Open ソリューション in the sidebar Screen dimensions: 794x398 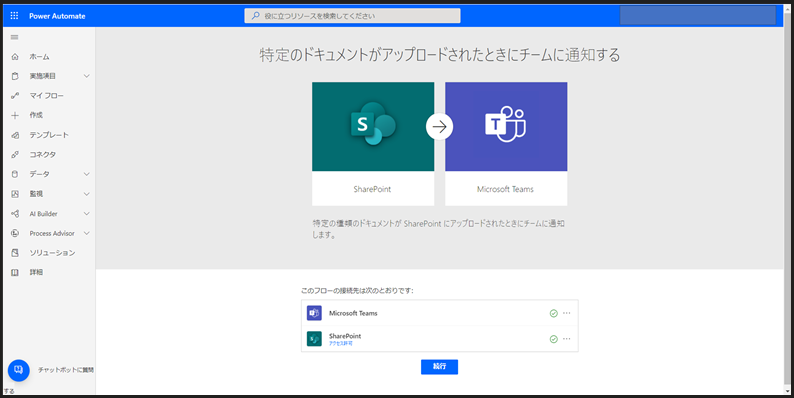(x=52, y=253)
